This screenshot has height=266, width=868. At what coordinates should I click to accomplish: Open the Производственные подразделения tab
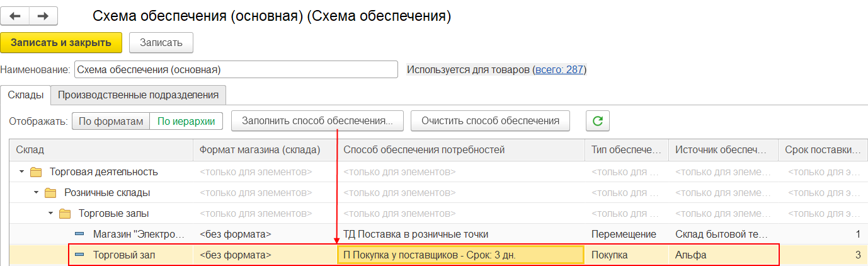(x=138, y=95)
